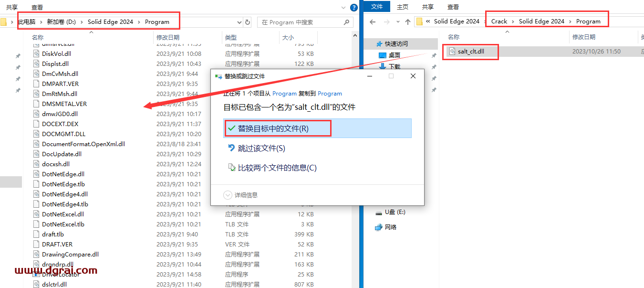This screenshot has height=288, width=644.
Task: Select DMPART.VER in the left file list
Action: pos(60,84)
